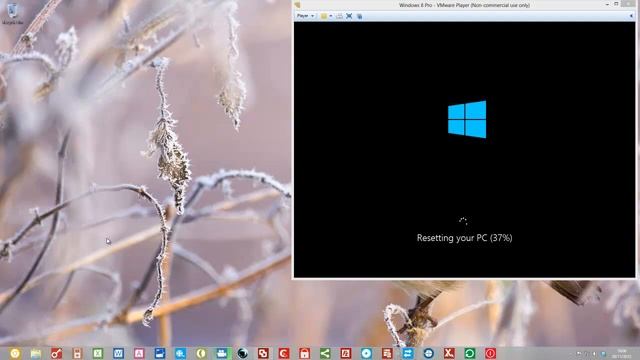Click the 'Resetting your PC (37%)' text

click(x=464, y=238)
